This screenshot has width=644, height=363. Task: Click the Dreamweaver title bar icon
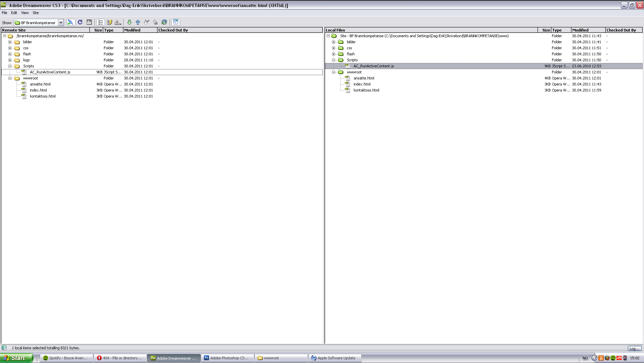[x=3, y=5]
